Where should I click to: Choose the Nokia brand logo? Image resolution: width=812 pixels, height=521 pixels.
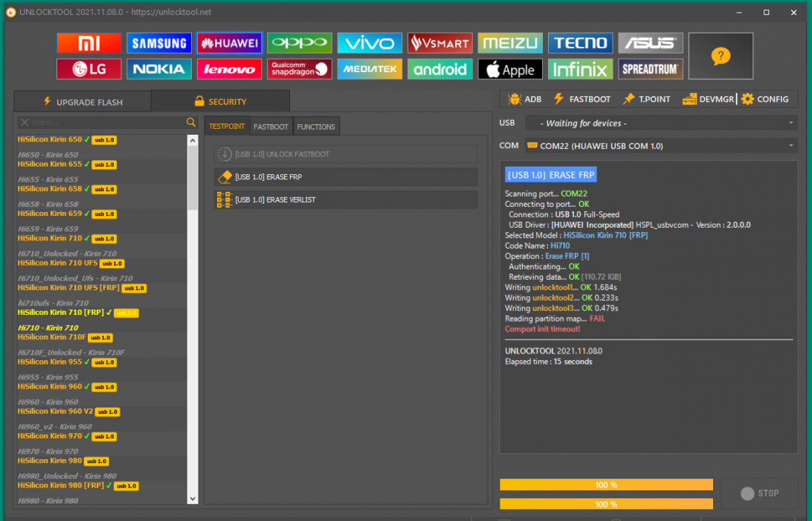point(159,69)
